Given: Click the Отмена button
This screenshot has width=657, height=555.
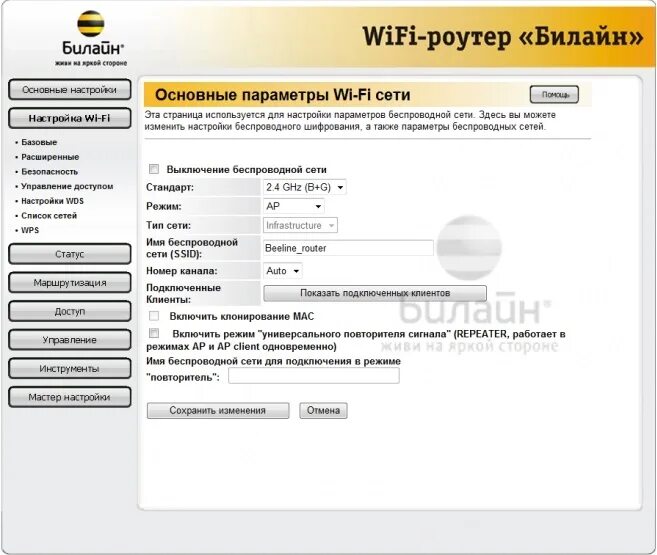Looking at the screenshot, I should pyautogui.click(x=323, y=410).
